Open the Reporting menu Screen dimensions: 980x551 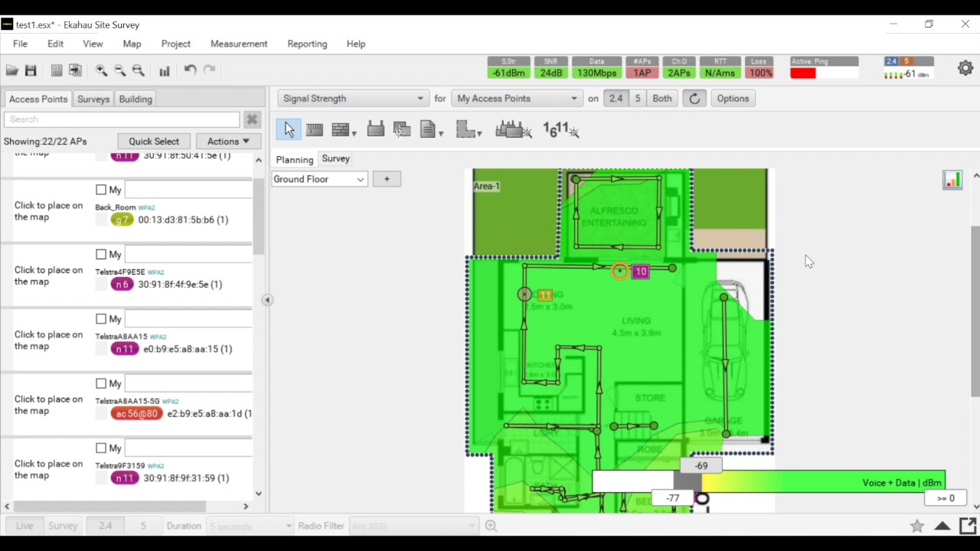[x=307, y=44]
